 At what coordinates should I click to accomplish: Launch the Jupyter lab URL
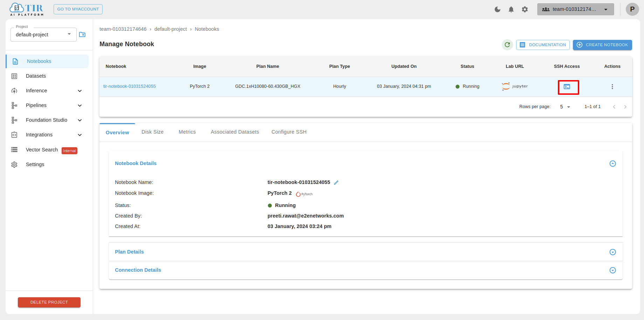[514, 86]
